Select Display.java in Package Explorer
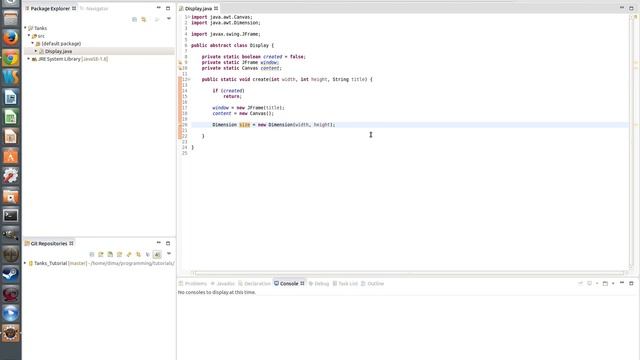640x360 pixels. click(x=58, y=51)
